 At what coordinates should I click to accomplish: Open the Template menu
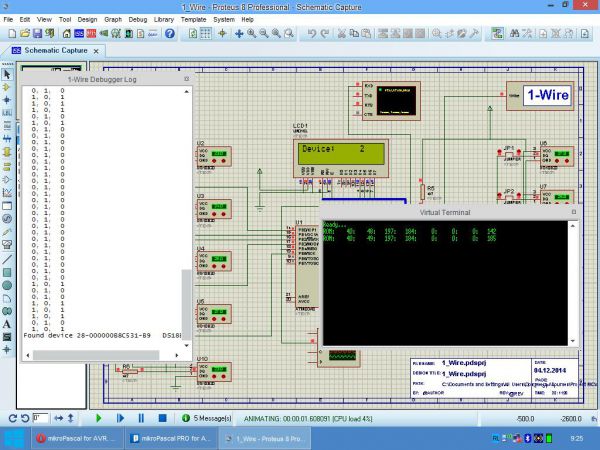(194, 20)
